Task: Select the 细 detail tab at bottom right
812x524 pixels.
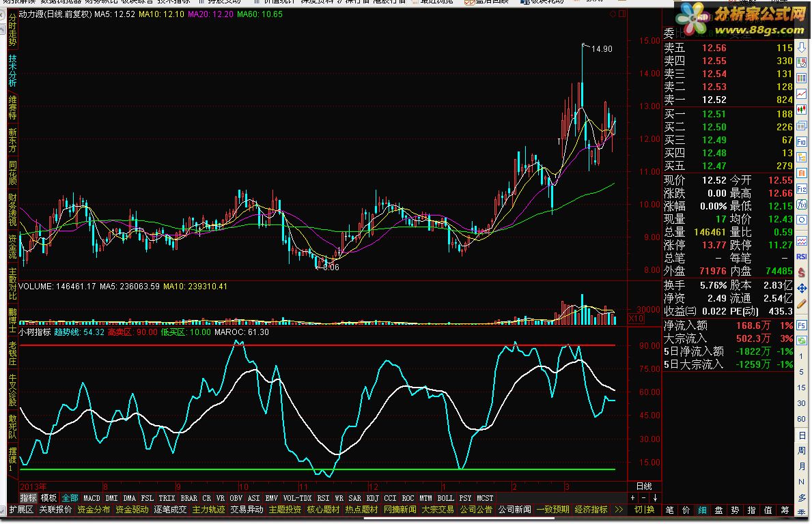Action: [x=702, y=510]
